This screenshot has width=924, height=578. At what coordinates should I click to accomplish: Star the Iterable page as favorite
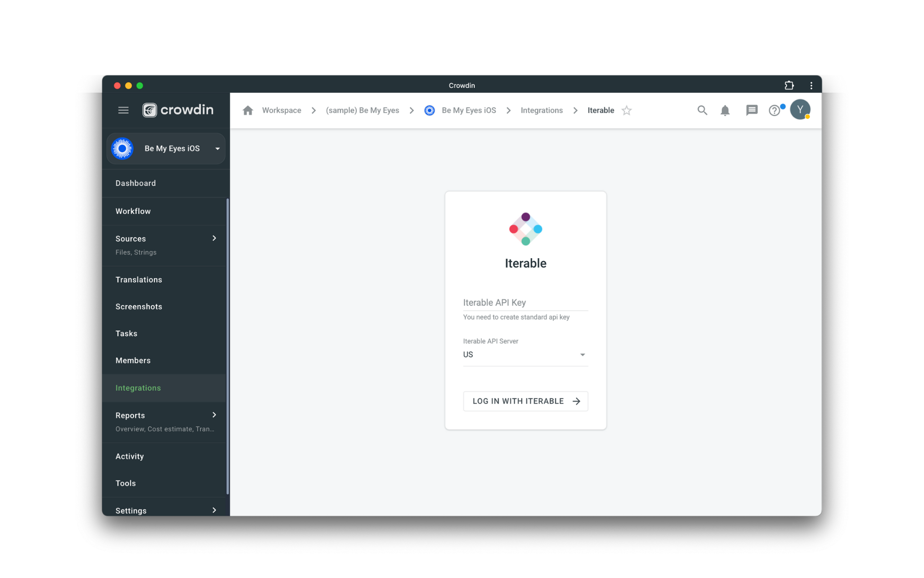pyautogui.click(x=626, y=110)
